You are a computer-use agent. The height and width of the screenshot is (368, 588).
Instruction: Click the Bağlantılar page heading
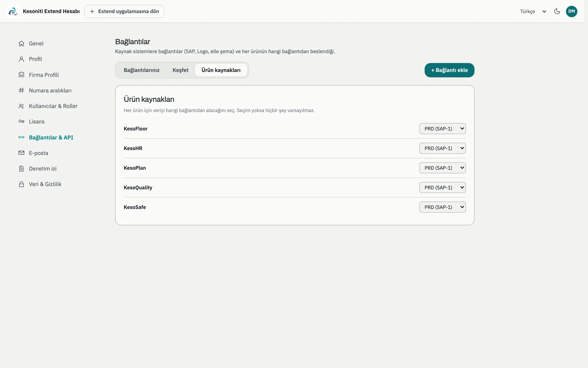133,42
